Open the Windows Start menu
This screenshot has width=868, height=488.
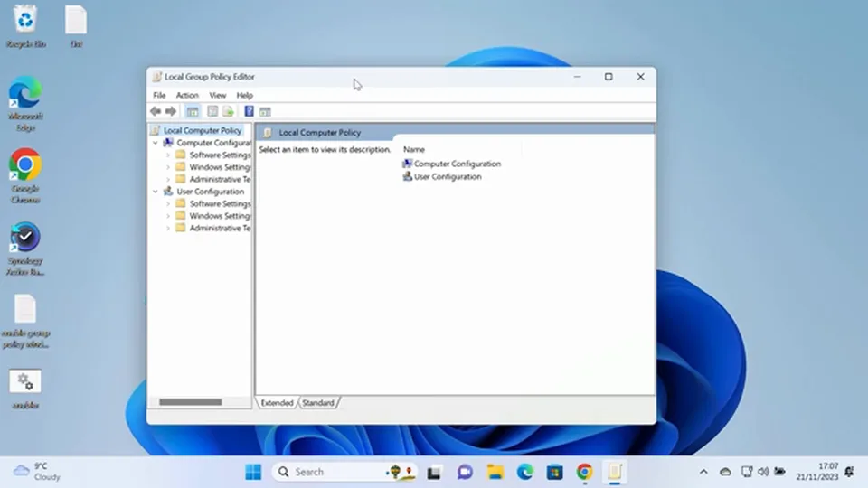click(x=253, y=472)
